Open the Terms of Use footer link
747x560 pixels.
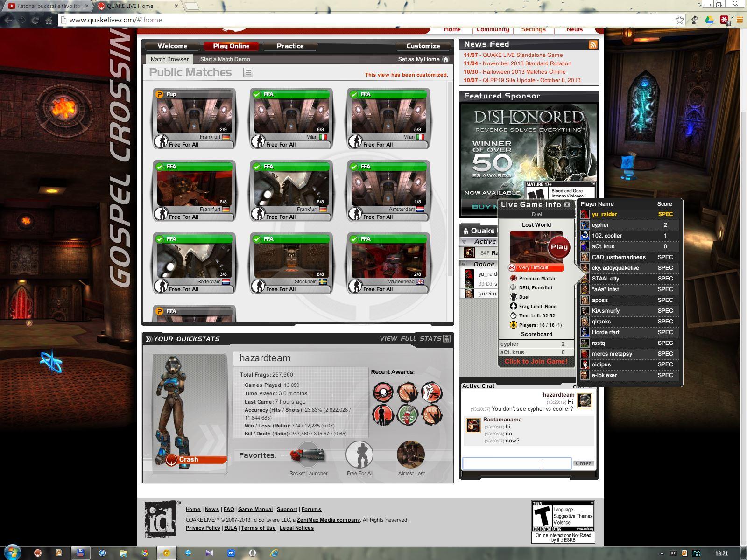(x=258, y=528)
